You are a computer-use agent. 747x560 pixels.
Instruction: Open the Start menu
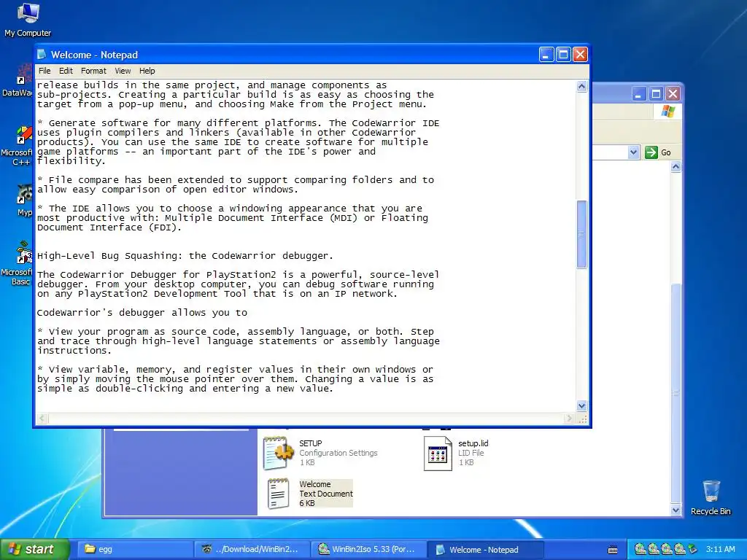(x=34, y=550)
